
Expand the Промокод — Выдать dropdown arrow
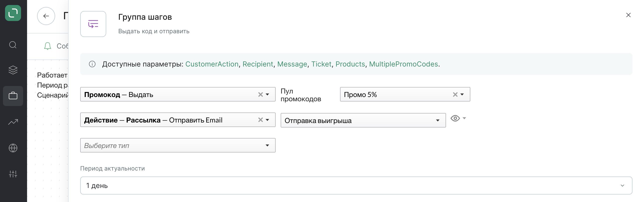tap(268, 94)
